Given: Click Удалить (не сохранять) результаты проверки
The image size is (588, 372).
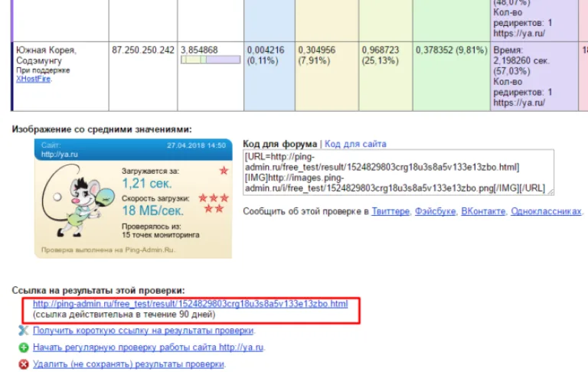Looking at the screenshot, I should click(129, 364).
